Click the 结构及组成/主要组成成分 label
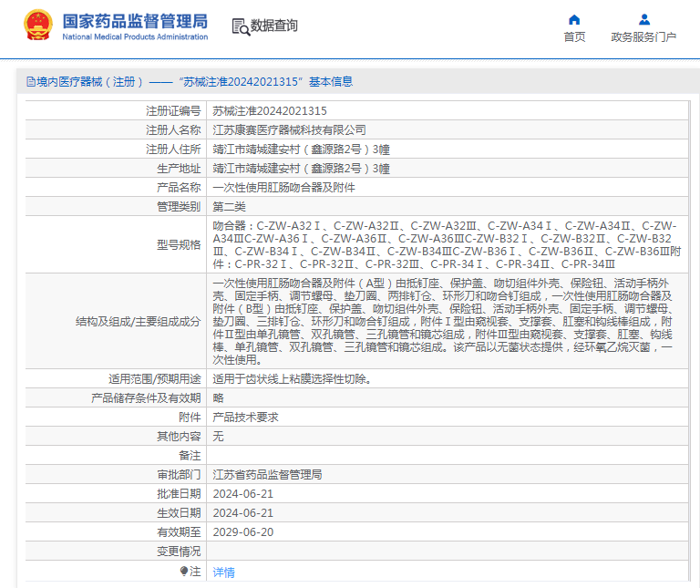The width and height of the screenshot is (700, 588). pyautogui.click(x=138, y=322)
